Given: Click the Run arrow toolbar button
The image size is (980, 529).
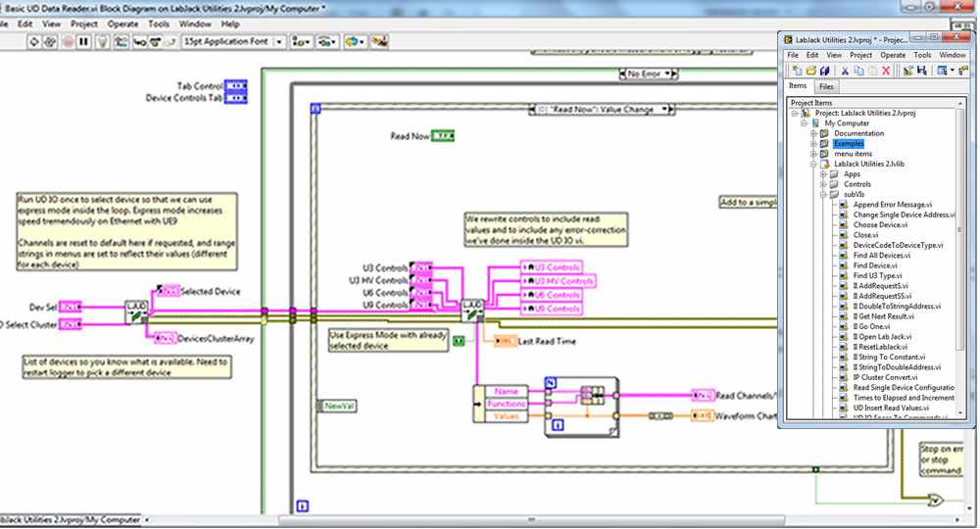Looking at the screenshot, I should pos(33,42).
